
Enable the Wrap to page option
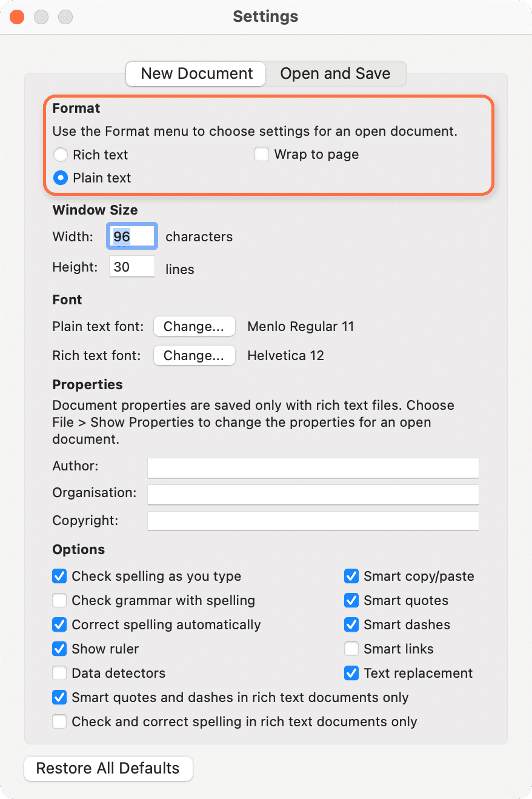tap(262, 154)
